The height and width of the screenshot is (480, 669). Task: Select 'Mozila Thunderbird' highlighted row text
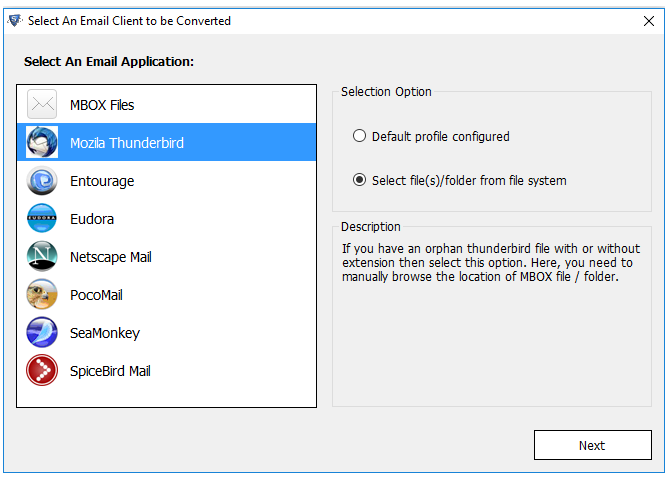pyautogui.click(x=127, y=143)
